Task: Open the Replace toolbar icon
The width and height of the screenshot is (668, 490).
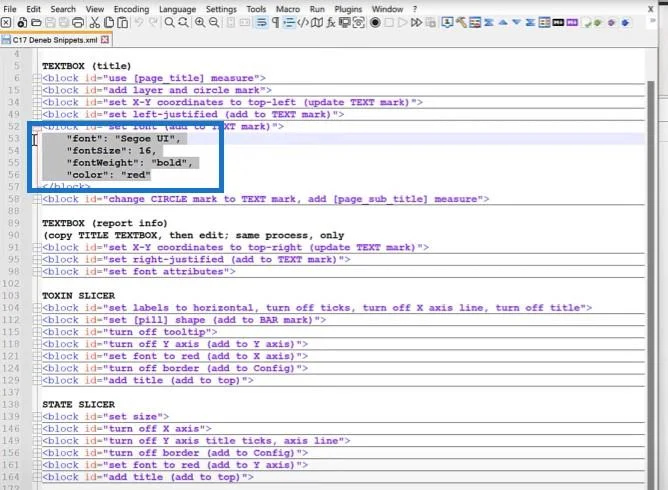Action: pos(183,23)
